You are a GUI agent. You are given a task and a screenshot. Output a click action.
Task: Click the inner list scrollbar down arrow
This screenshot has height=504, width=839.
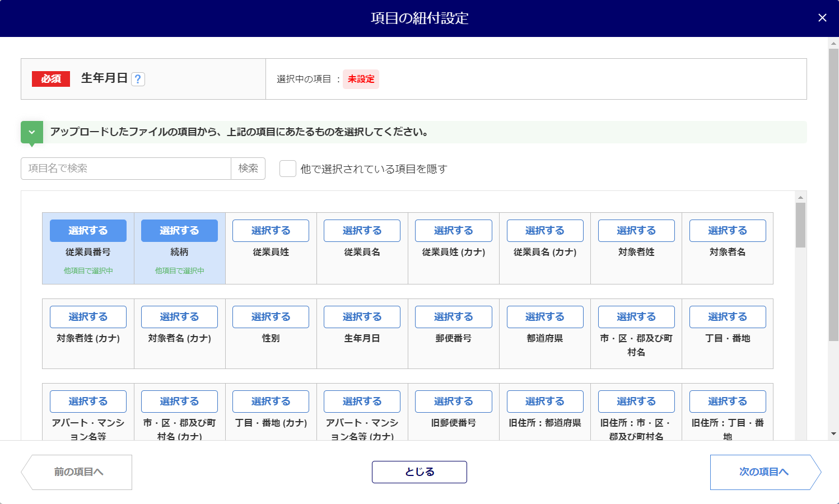[x=800, y=435]
